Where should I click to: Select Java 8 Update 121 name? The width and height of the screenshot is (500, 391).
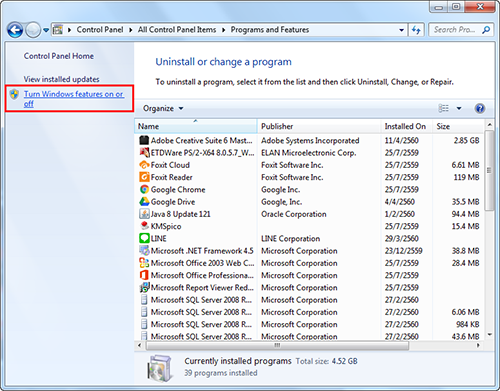point(180,214)
